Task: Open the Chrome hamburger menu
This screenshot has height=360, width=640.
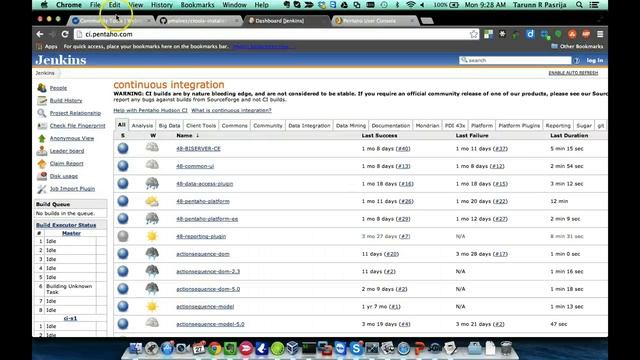Action: [600, 34]
